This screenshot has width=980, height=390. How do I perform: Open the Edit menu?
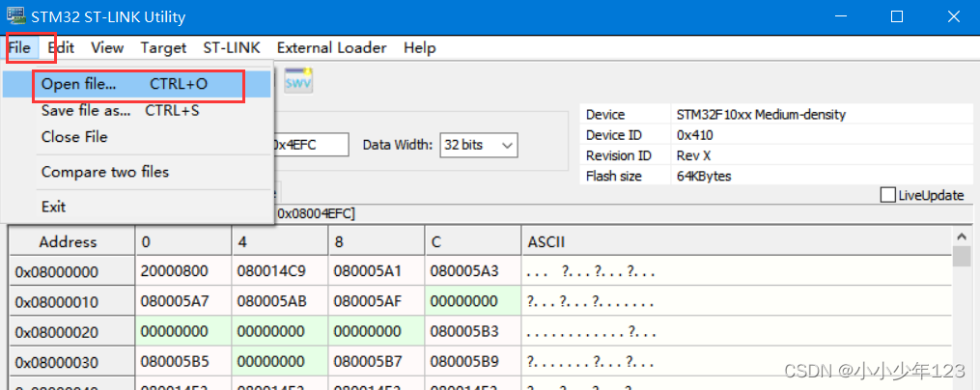[x=61, y=47]
